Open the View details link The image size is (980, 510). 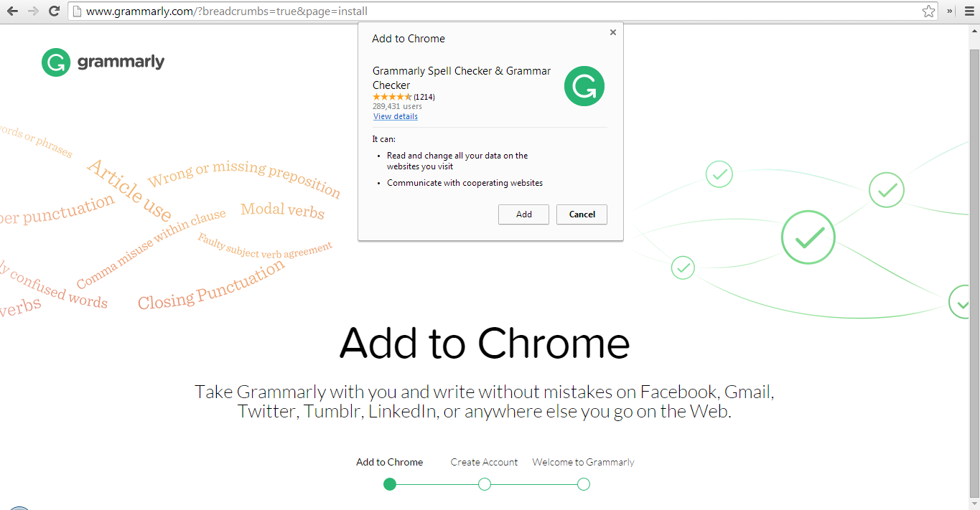point(395,116)
